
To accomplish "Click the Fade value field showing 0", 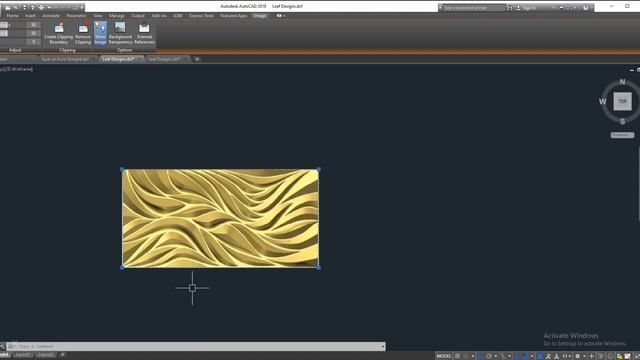I will tap(33, 42).
